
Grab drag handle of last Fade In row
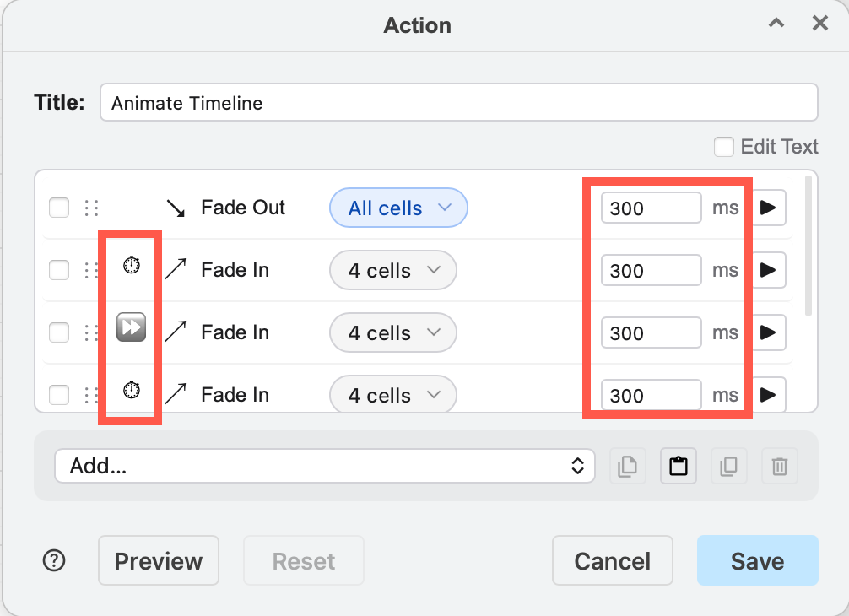(91, 395)
